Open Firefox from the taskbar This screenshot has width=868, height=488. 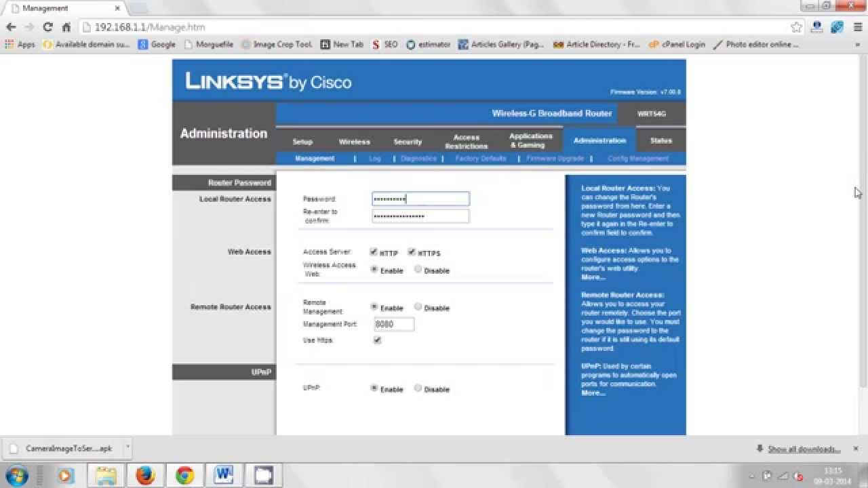[145, 475]
